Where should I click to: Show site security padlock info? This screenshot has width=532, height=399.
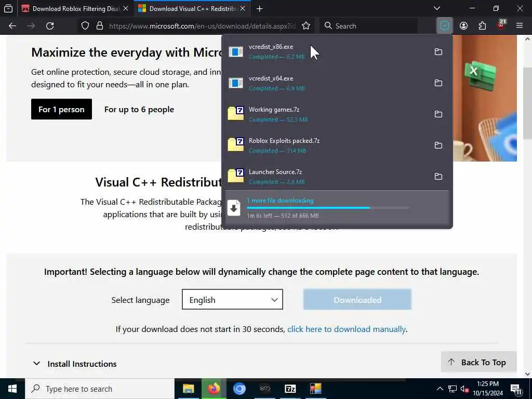[x=99, y=26]
